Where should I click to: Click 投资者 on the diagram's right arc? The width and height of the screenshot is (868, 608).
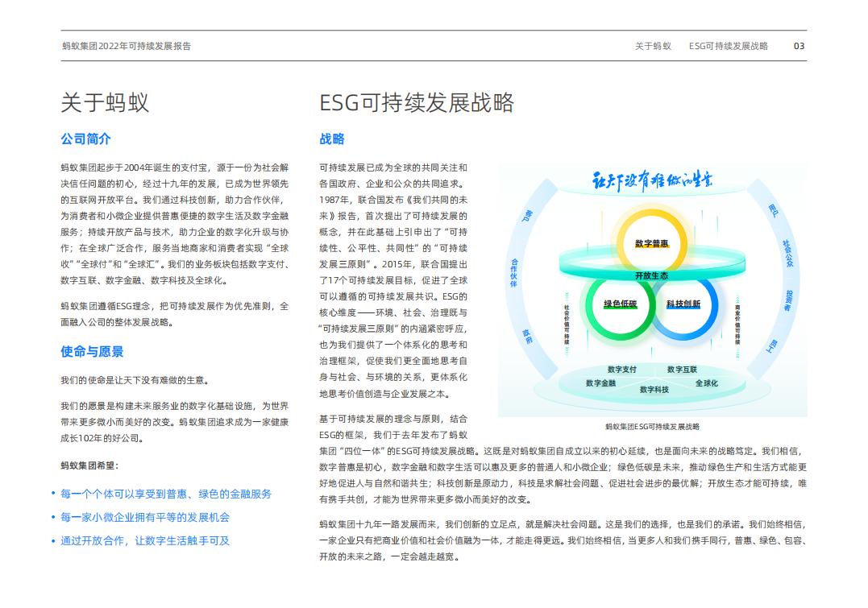point(789,300)
